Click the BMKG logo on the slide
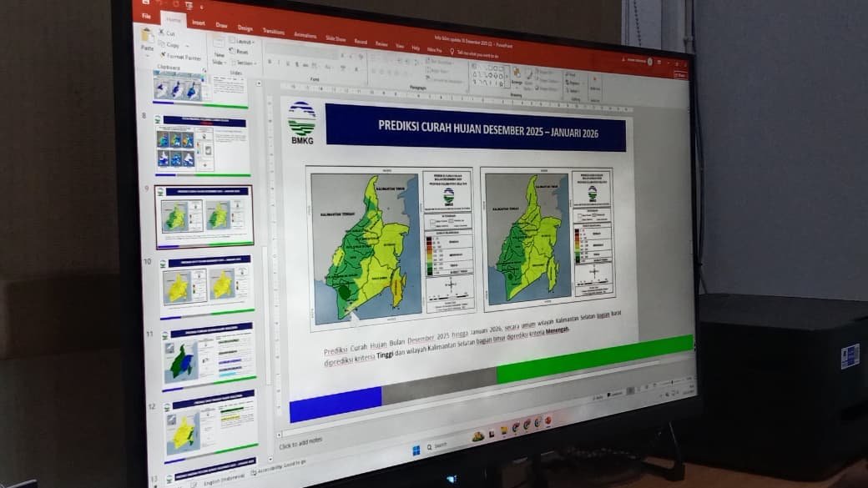Image resolution: width=868 pixels, height=488 pixels. pyautogui.click(x=301, y=123)
